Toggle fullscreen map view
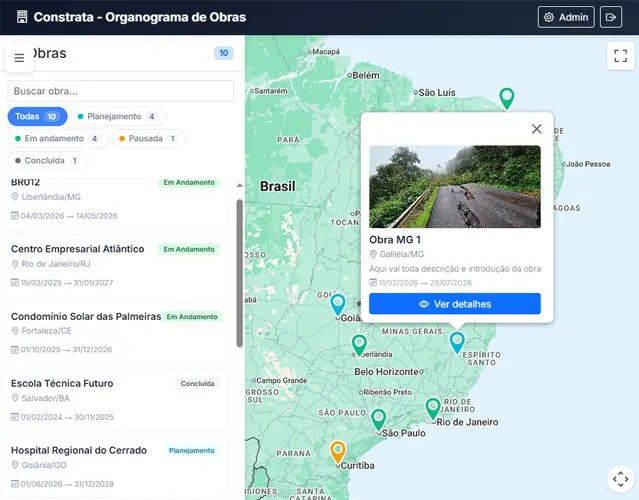Image resolution: width=639 pixels, height=500 pixels. tap(620, 56)
